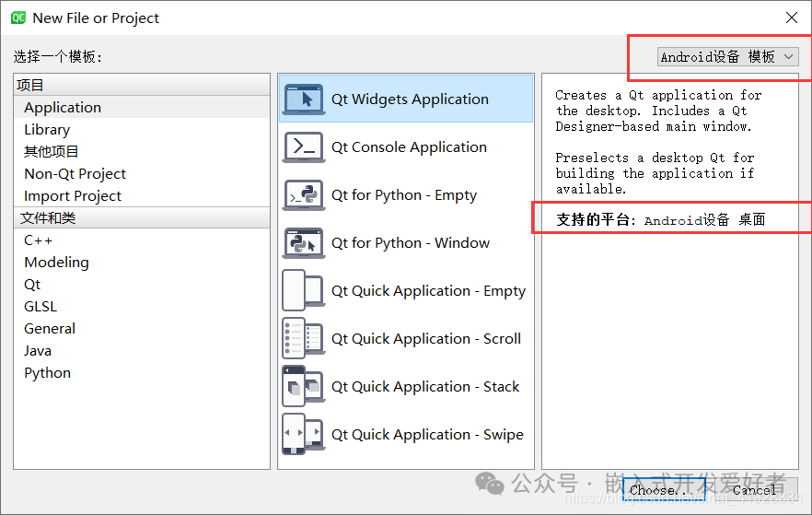Click the template description paragraph text
The height and width of the screenshot is (515, 812).
point(658,142)
